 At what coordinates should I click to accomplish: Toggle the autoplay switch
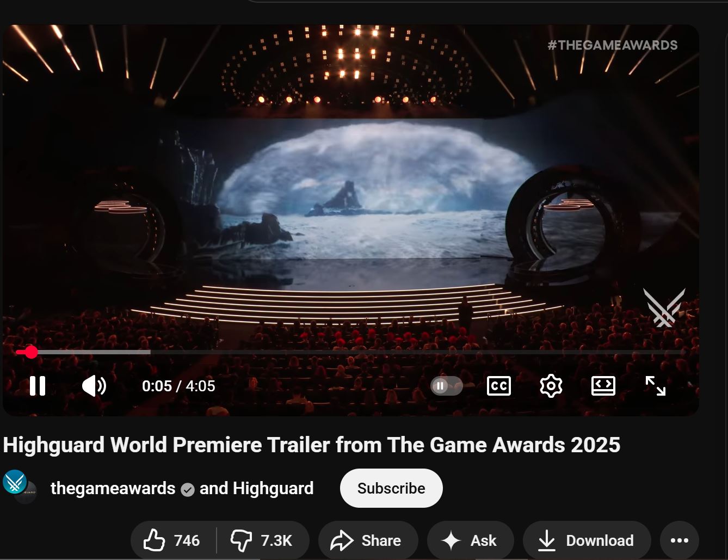(446, 386)
